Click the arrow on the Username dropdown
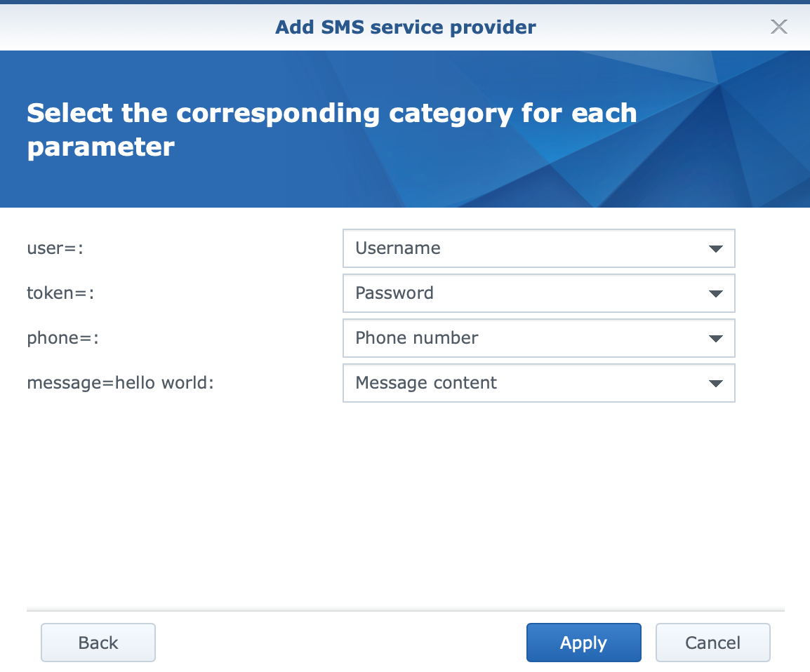This screenshot has height=672, width=810. 715,249
